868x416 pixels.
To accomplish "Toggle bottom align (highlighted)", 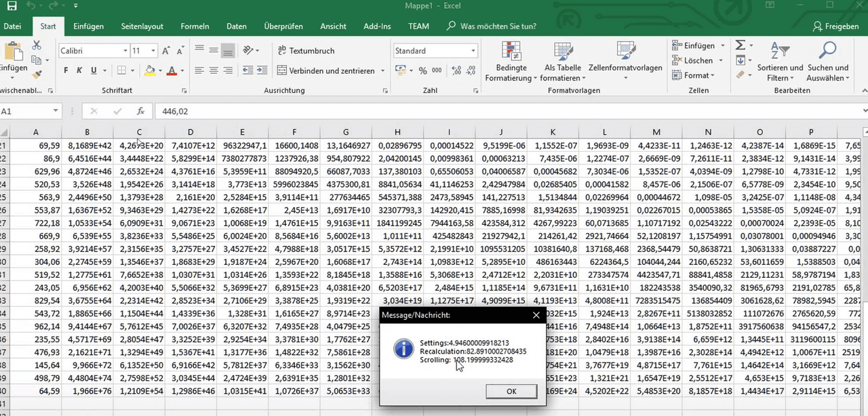I will (x=228, y=50).
